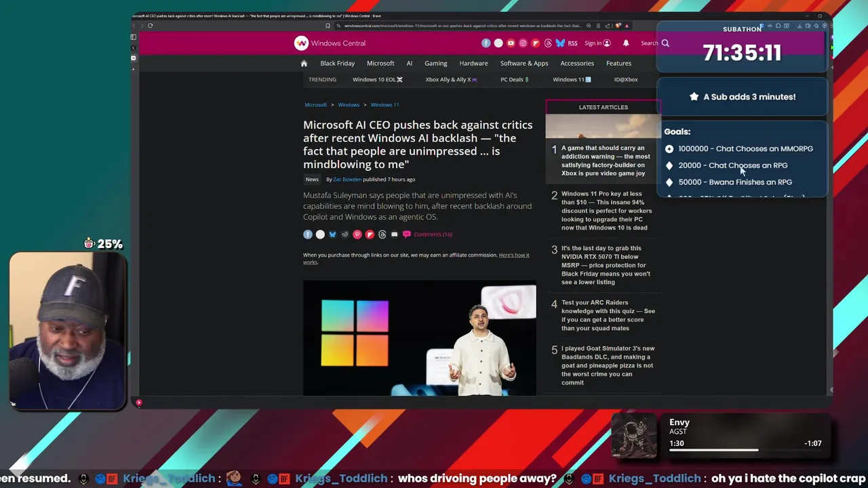This screenshot has width=868, height=488.
Task: Click the Envy song progress bar
Action: pyautogui.click(x=745, y=450)
